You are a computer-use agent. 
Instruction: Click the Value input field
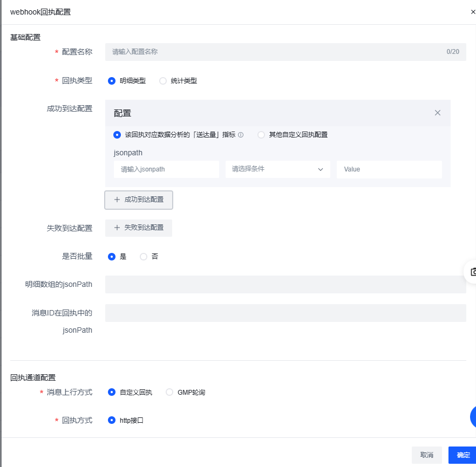(389, 169)
